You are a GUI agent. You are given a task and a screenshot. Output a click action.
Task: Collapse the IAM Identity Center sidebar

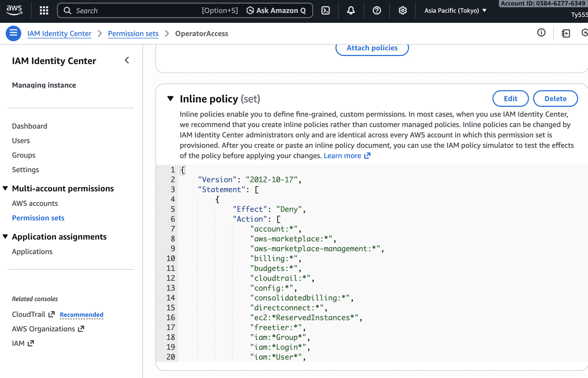[x=127, y=60]
